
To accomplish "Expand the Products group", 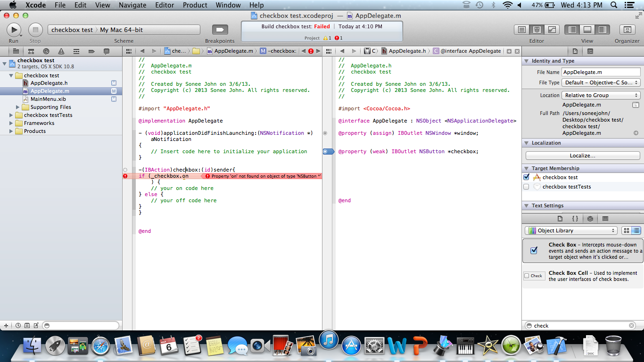I will pos(11,132).
